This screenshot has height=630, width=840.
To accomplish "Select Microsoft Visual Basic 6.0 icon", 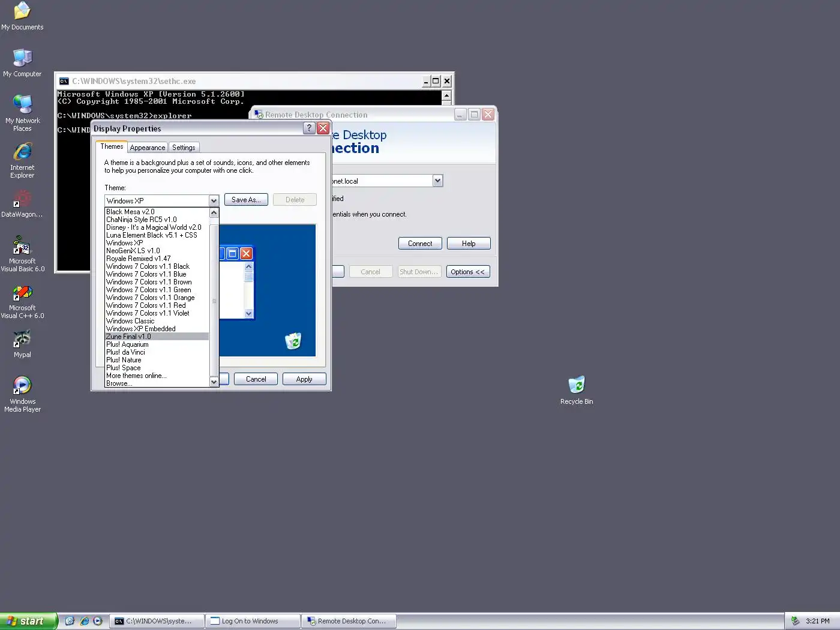I will tap(22, 254).
